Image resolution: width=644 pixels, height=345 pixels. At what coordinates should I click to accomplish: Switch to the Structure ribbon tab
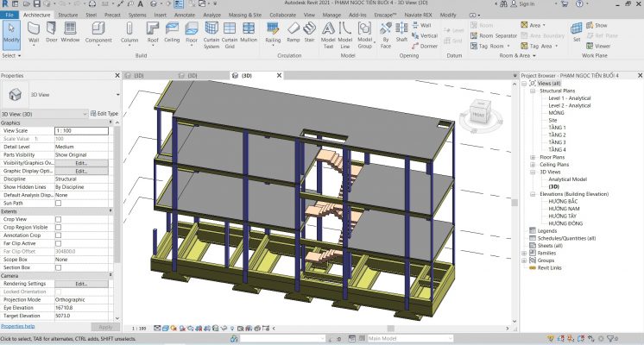pyautogui.click(x=67, y=15)
